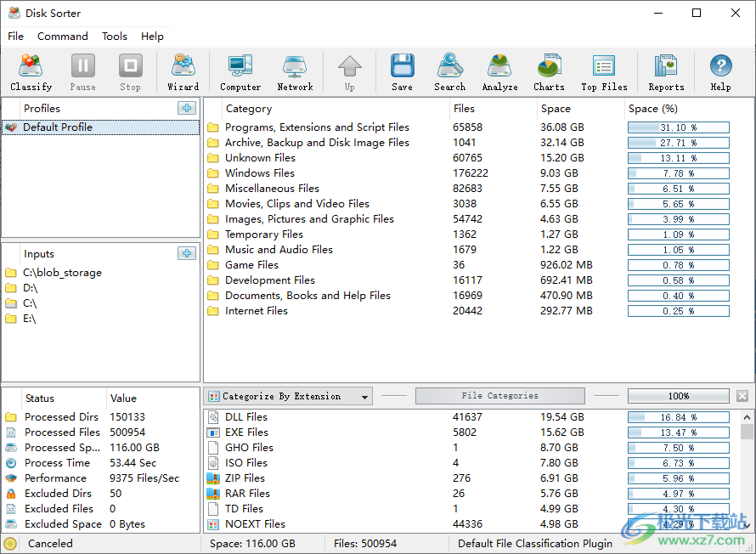Open the File menu

pos(15,37)
